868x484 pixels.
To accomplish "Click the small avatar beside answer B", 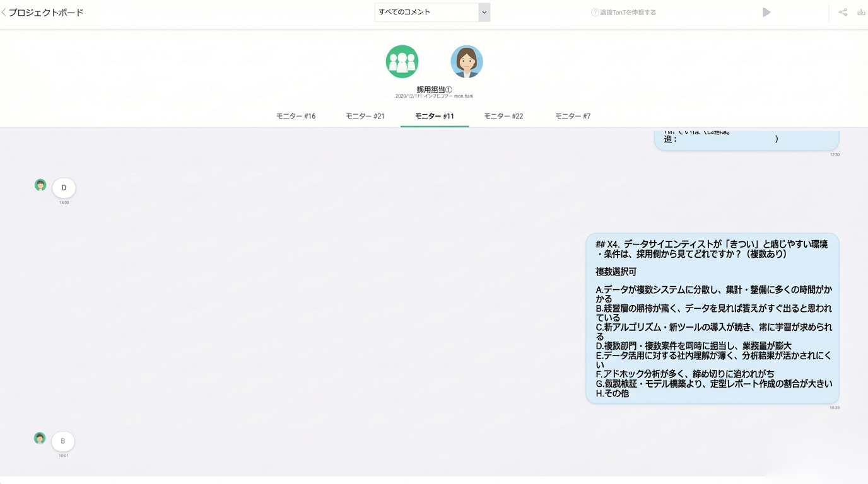I will point(40,438).
